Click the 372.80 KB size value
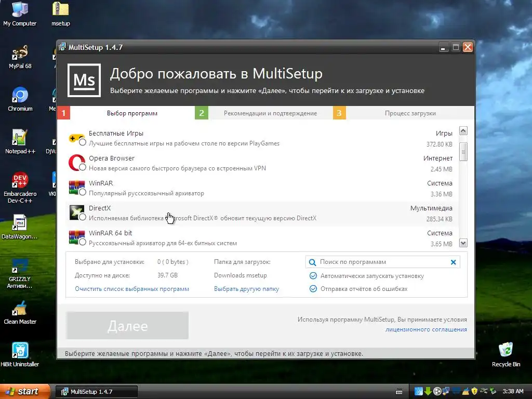Image resolution: width=532 pixels, height=399 pixels. click(x=440, y=144)
